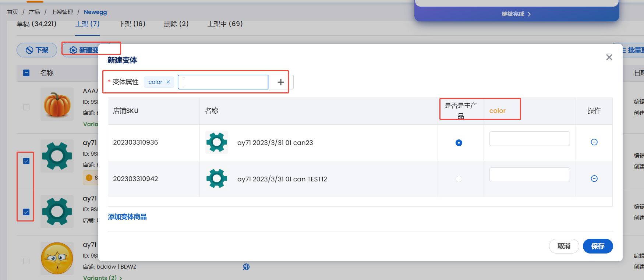Viewport: 644px width, 280px height.
Task: Click gear thumbnail of can23 product
Action: coord(217,142)
